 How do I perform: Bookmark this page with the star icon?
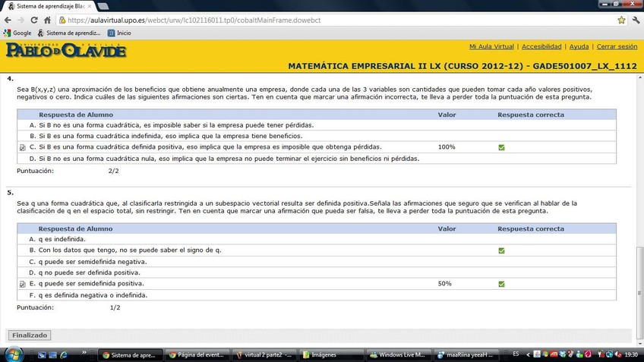[x=621, y=20]
